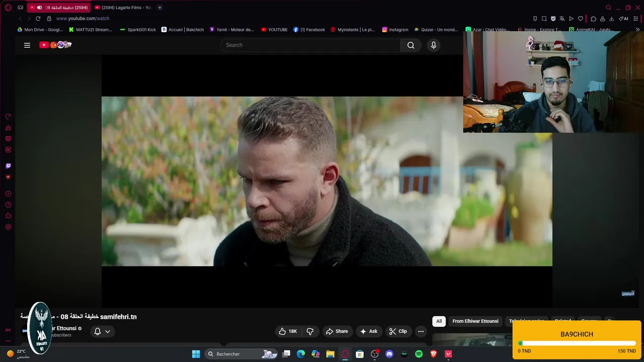
Task: Open the Windows Start button
Action: [x=196, y=354]
